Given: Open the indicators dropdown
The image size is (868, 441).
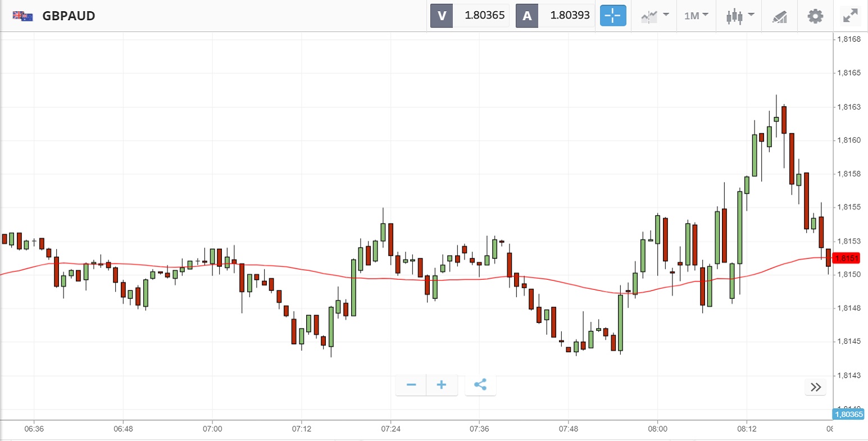Looking at the screenshot, I should point(655,16).
